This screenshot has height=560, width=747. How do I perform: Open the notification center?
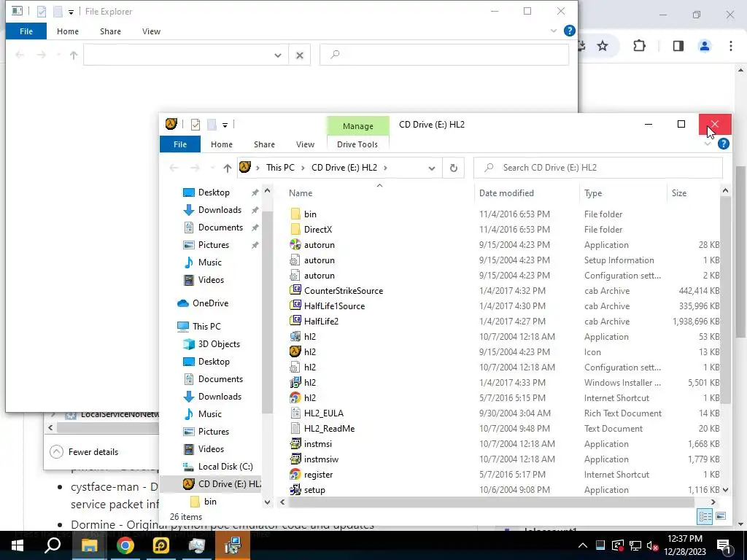pos(724,545)
